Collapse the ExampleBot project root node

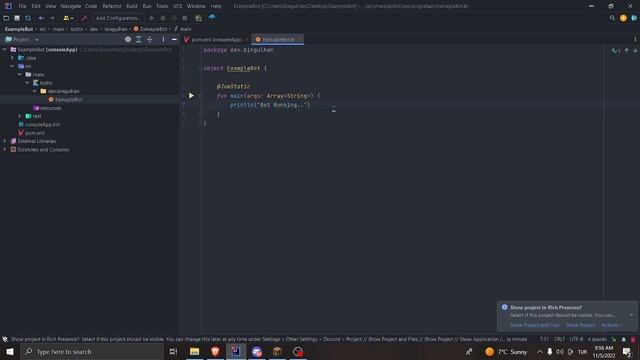(x=5, y=49)
